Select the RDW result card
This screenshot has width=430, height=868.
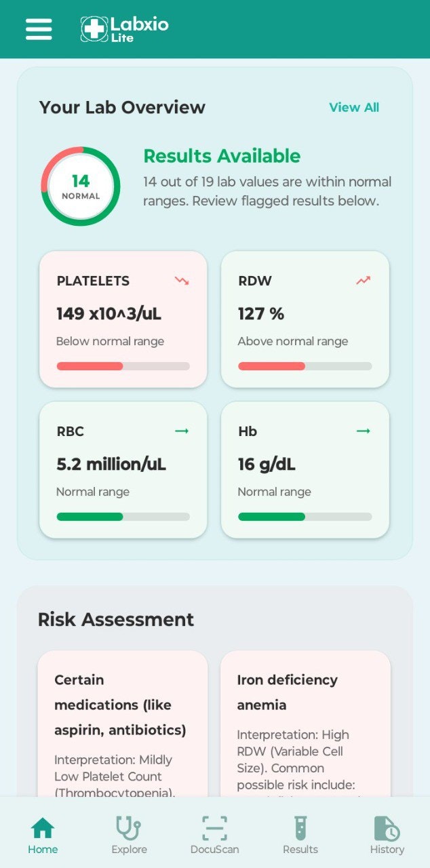click(305, 319)
